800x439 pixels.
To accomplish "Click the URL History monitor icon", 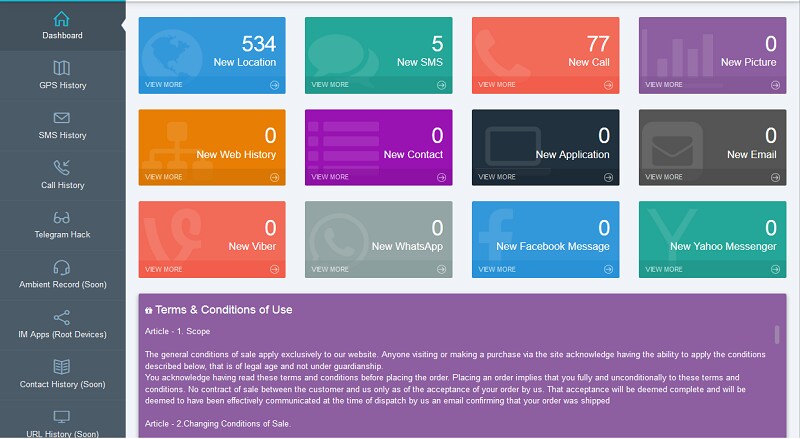I will 62,416.
